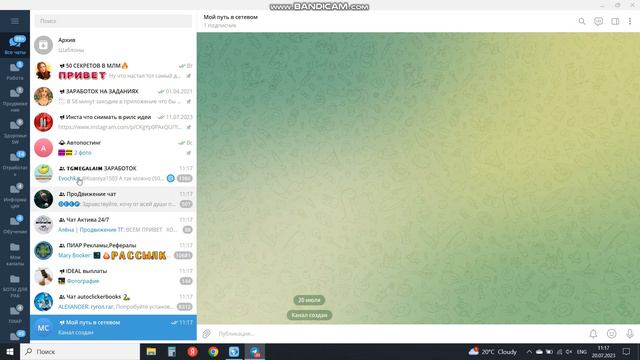640x360 pixels.
Task: Click the Windows taskbar Поиск search box
Action: (80, 351)
